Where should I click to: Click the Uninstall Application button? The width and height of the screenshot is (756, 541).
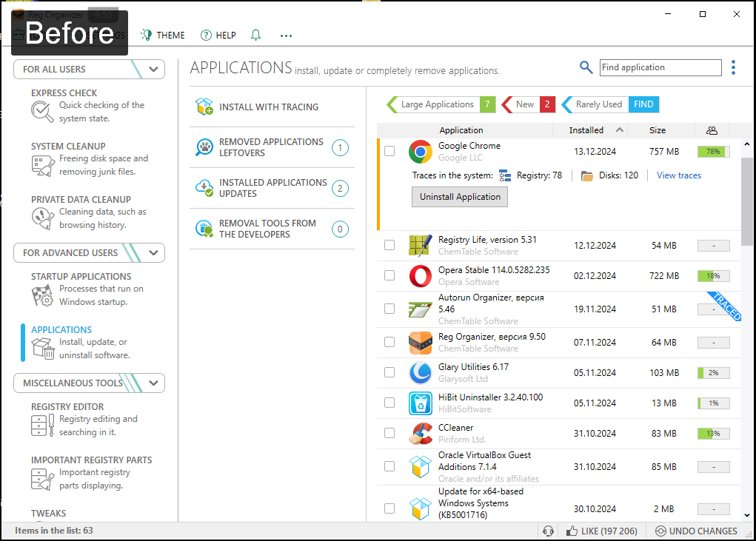pos(459,197)
